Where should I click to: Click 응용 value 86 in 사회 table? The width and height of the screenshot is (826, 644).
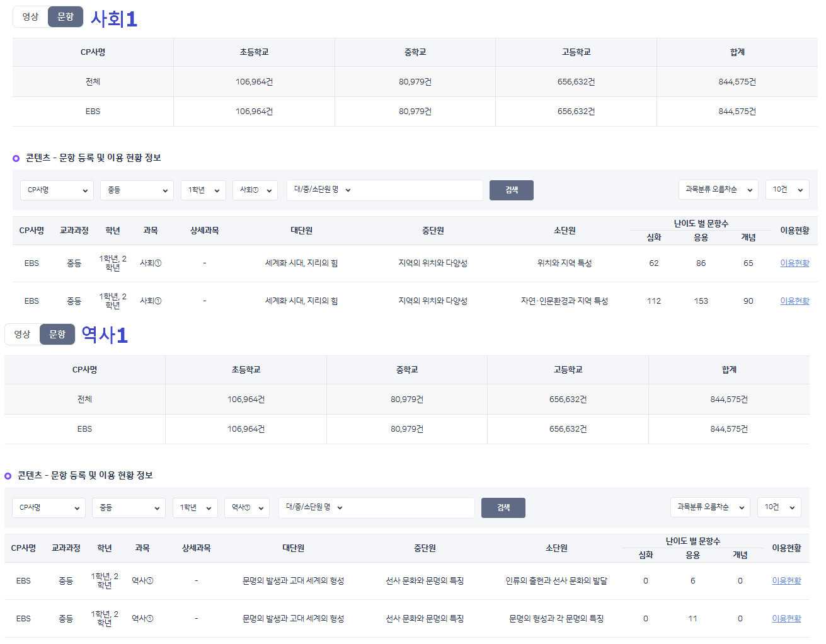click(x=701, y=263)
